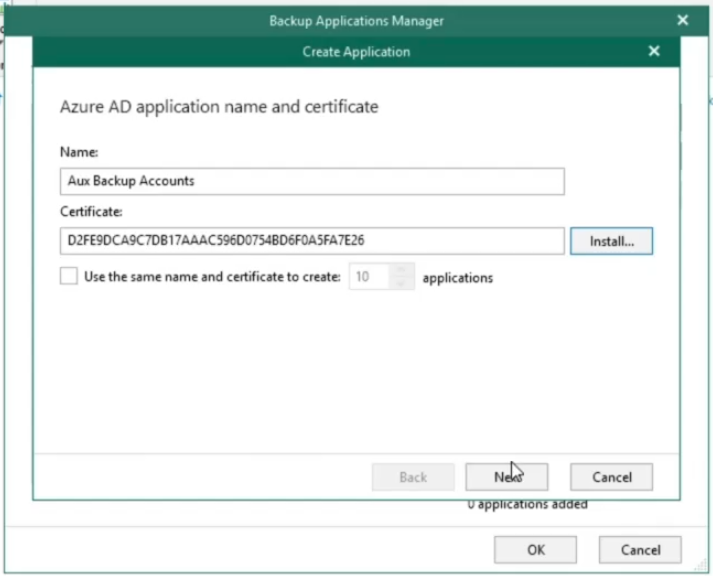This screenshot has width=713, height=576.
Task: Click the 'applications' text after the spinner
Action: pyautogui.click(x=457, y=277)
